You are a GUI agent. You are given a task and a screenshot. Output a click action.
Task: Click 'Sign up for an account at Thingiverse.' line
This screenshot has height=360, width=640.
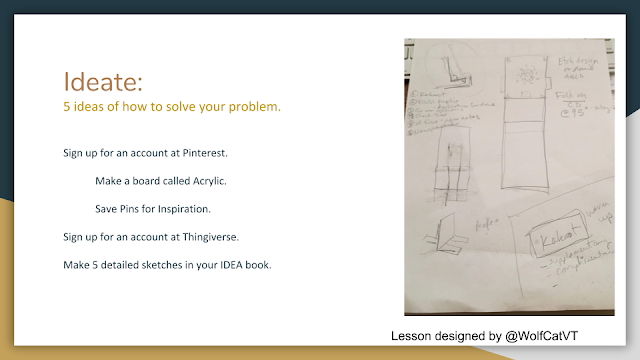tap(151, 237)
